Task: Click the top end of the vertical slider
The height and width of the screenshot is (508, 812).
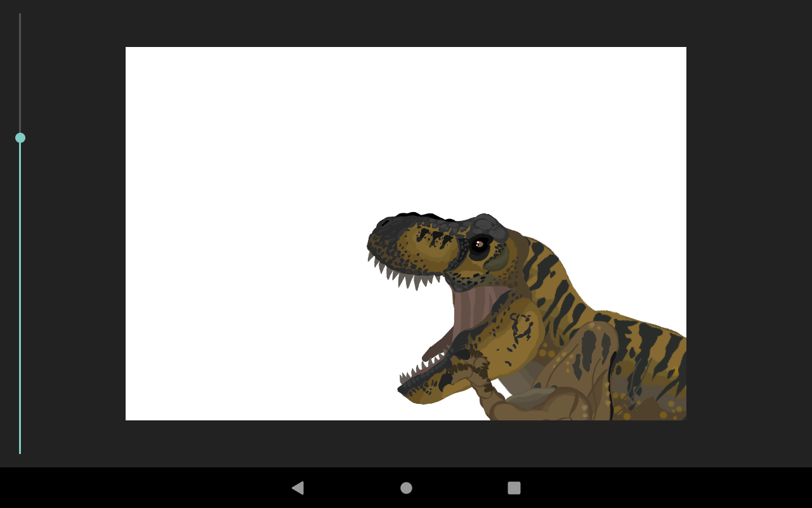Action: [x=20, y=15]
